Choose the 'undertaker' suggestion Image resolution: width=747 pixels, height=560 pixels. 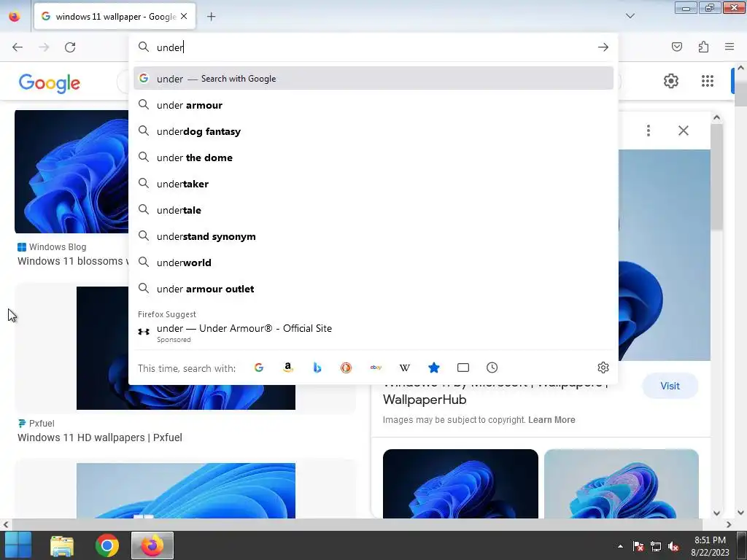pyautogui.click(x=373, y=184)
